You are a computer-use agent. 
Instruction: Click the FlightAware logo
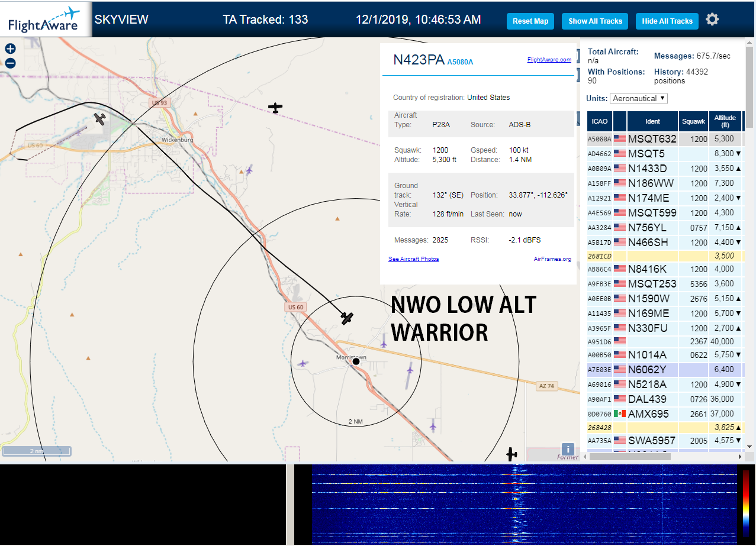coord(45,20)
